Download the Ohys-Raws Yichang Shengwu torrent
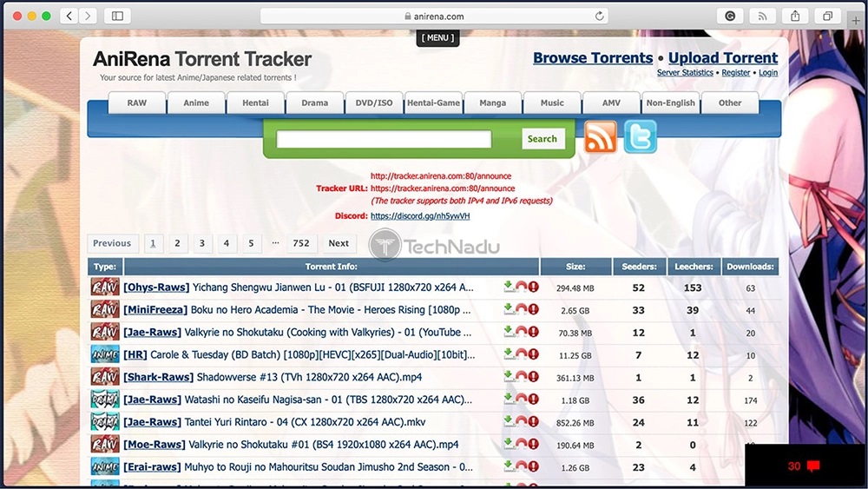Image resolution: width=868 pixels, height=489 pixels. click(509, 287)
